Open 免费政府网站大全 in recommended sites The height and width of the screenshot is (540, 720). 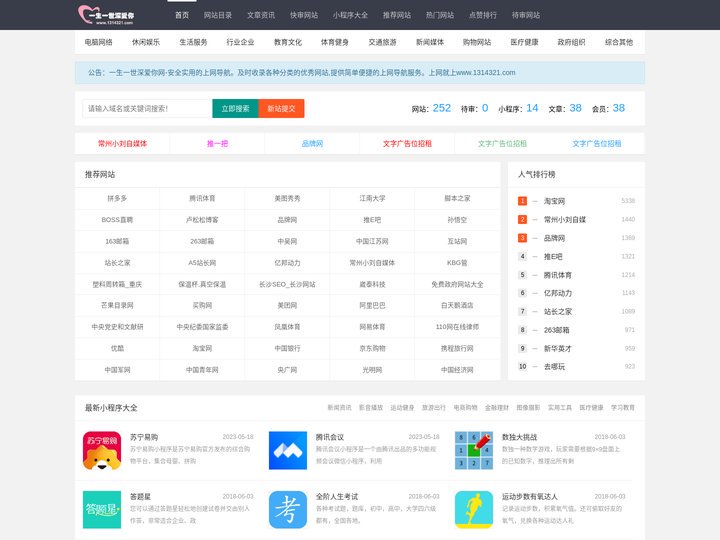coord(457,284)
